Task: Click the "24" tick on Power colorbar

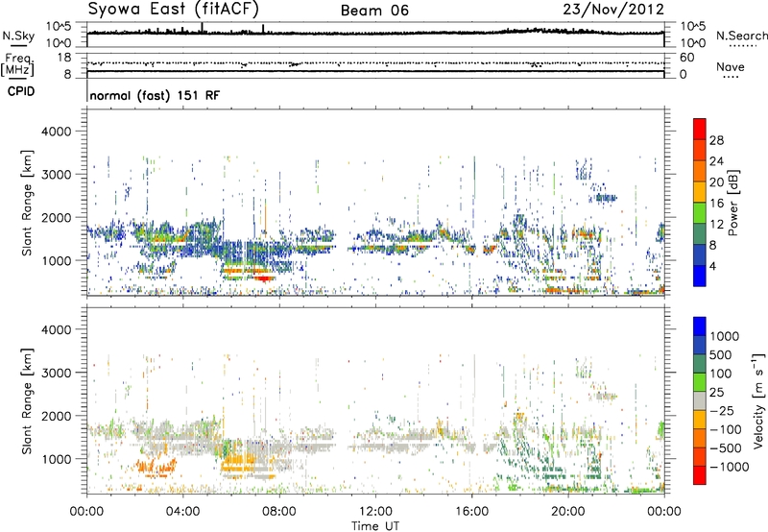Action: (716, 161)
